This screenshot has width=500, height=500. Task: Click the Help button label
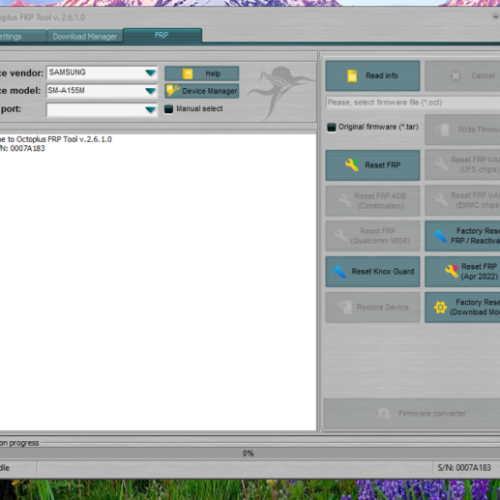[213, 74]
